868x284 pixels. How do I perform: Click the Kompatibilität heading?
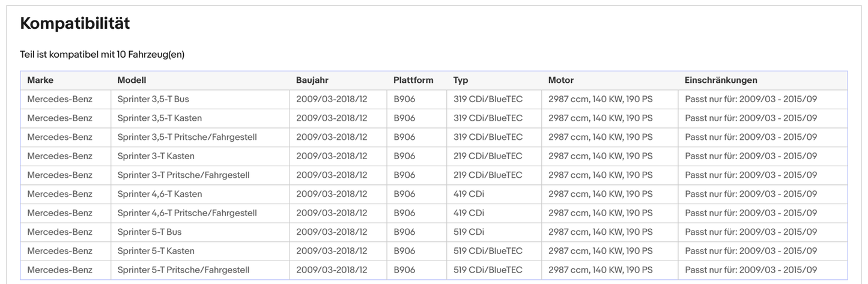(75, 23)
